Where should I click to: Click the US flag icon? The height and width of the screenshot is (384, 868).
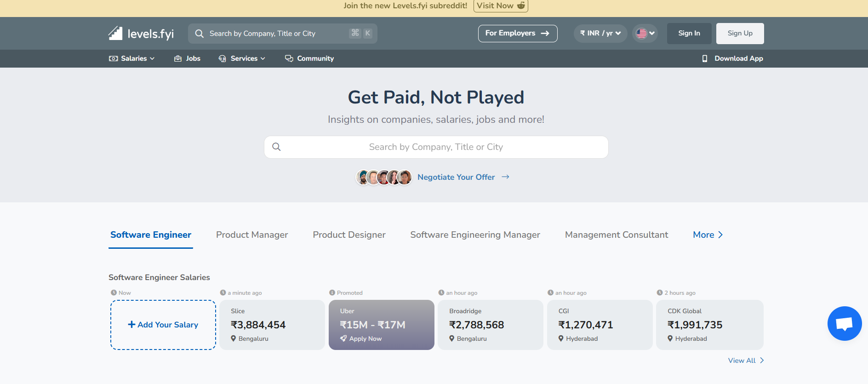641,33
